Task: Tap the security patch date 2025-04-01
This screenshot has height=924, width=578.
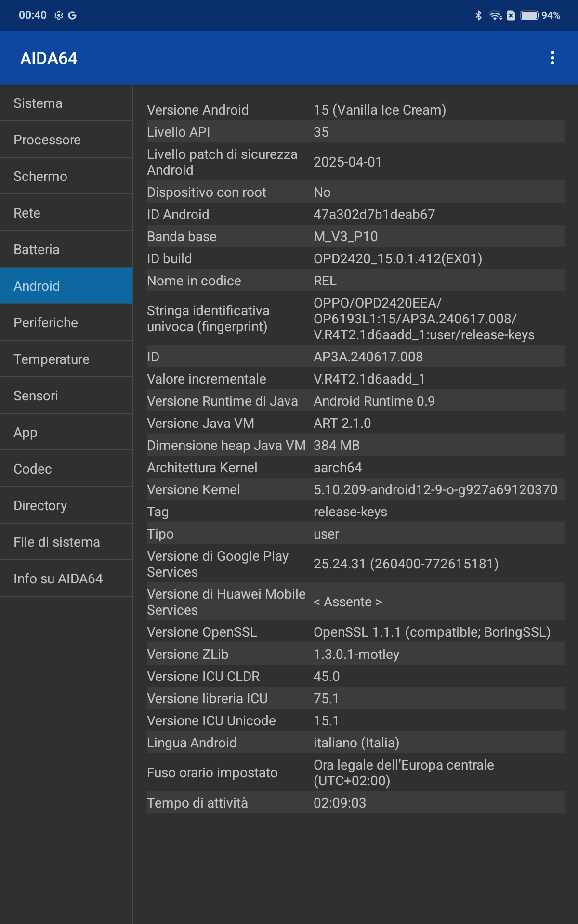Action: point(348,162)
